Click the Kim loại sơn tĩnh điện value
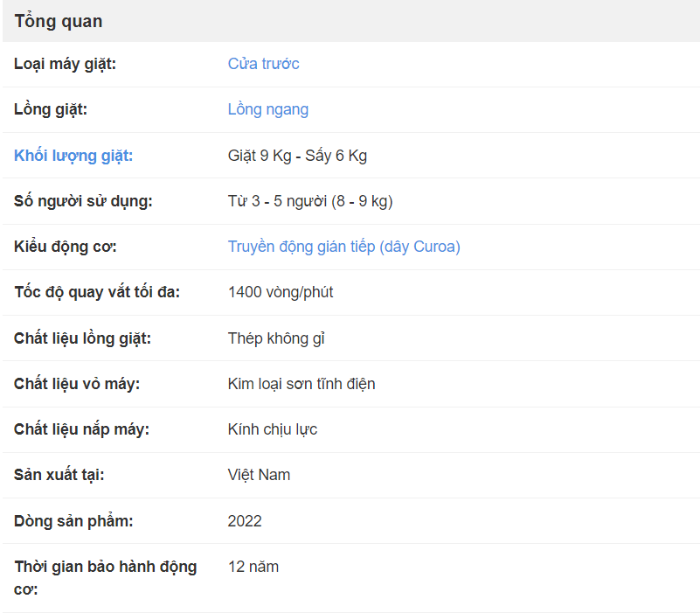700x613 pixels. pos(301,384)
